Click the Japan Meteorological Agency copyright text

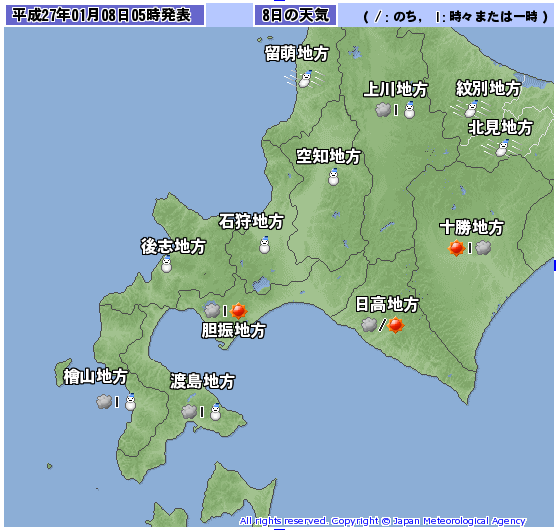pos(382,521)
